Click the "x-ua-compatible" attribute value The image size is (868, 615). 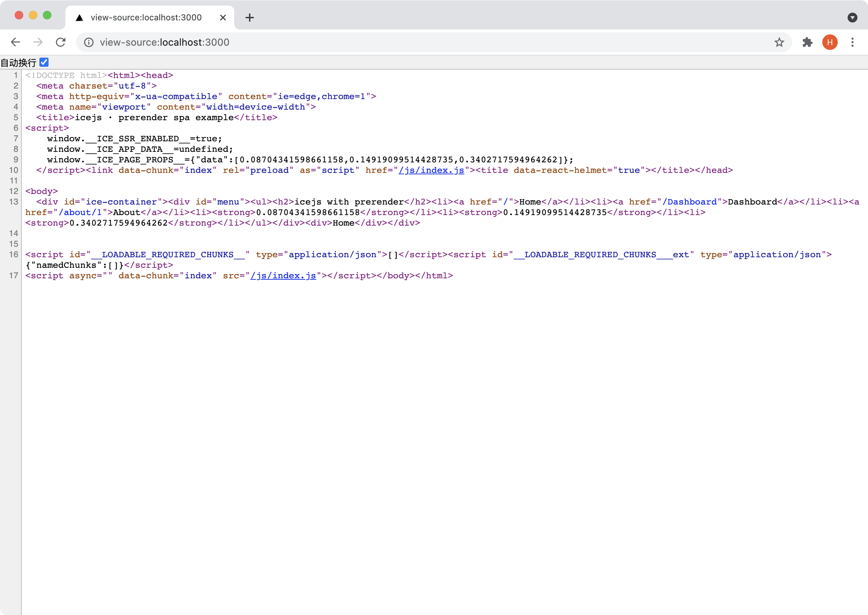pos(176,97)
